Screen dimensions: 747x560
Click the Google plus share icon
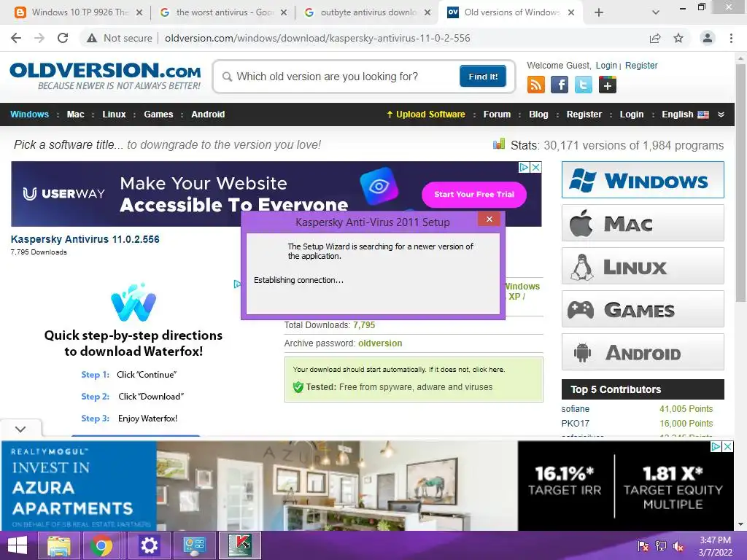(x=608, y=85)
